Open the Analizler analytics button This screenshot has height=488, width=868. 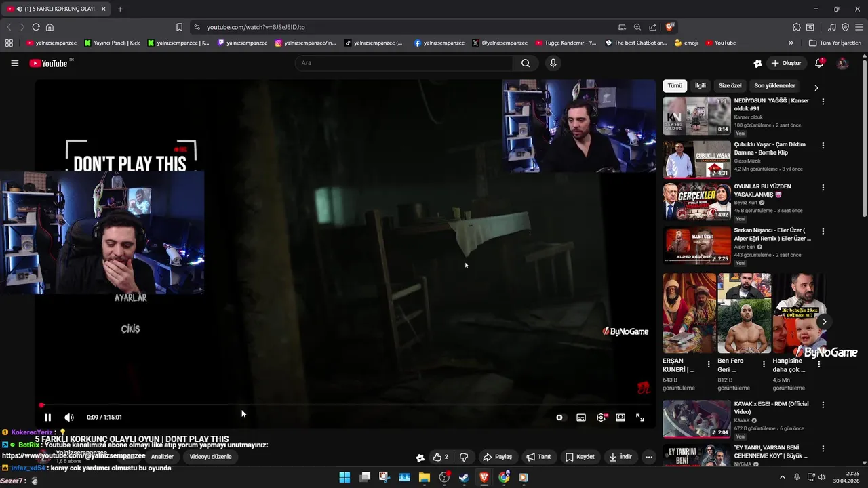[x=162, y=457]
